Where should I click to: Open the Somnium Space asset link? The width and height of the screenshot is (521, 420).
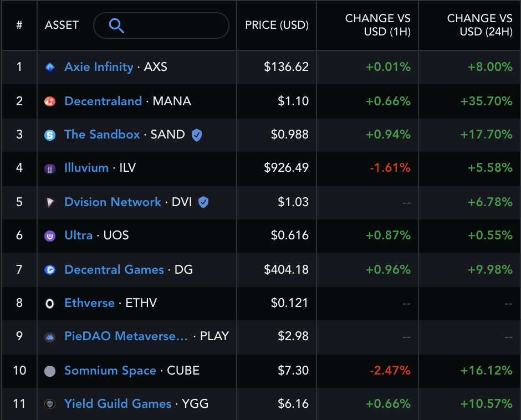(110, 370)
